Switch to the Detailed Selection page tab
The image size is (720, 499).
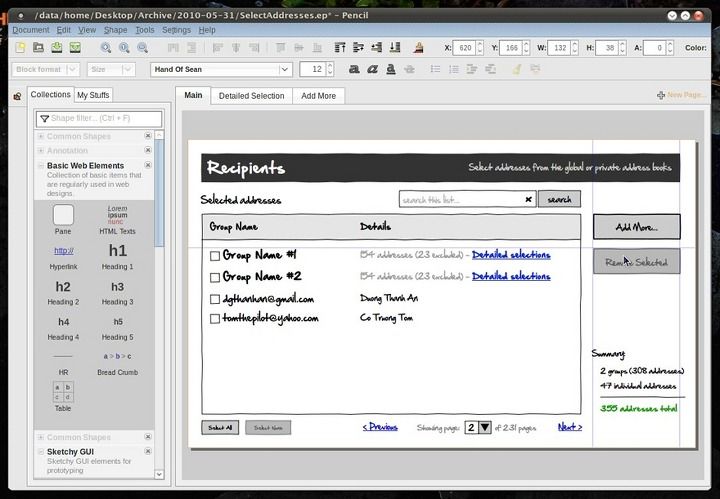pyautogui.click(x=252, y=96)
